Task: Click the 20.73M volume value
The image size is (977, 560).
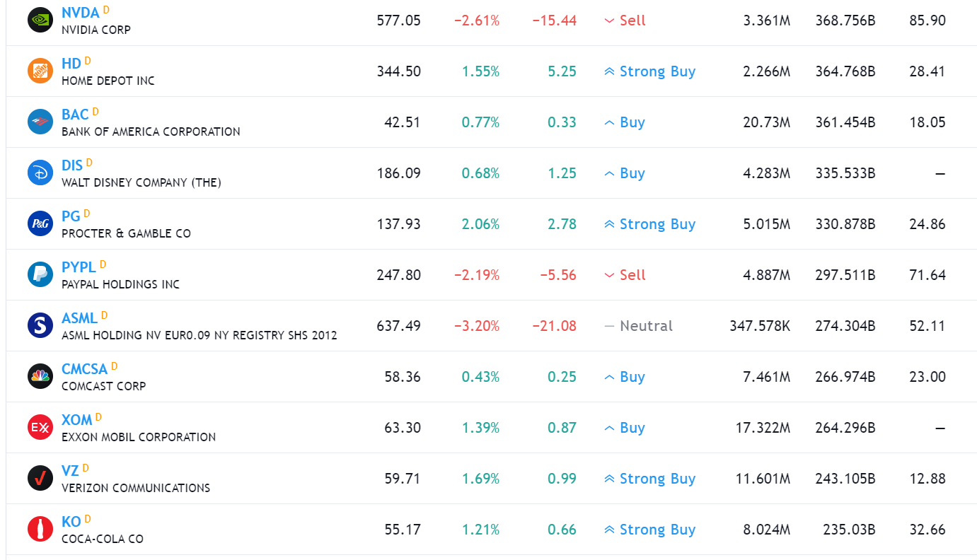Action: (x=766, y=122)
